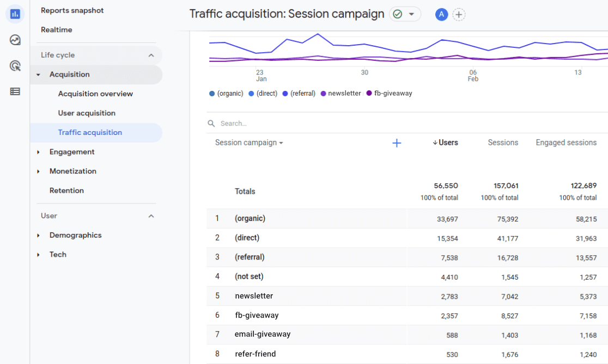The width and height of the screenshot is (608, 364).
Task: Add a comparison via the dashed plus icon
Action: point(459,15)
